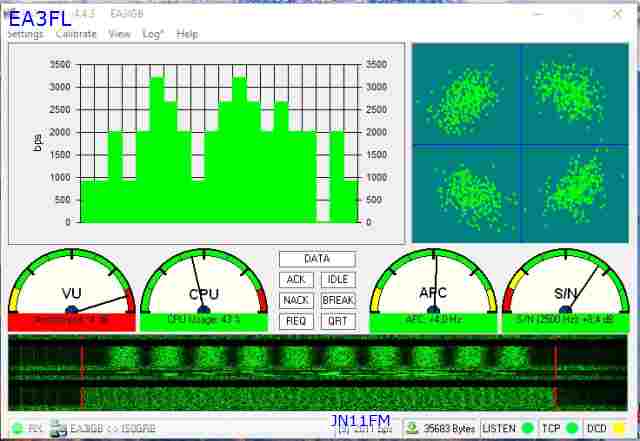Open the Help menu
The height and width of the screenshot is (441, 640).
click(x=187, y=34)
